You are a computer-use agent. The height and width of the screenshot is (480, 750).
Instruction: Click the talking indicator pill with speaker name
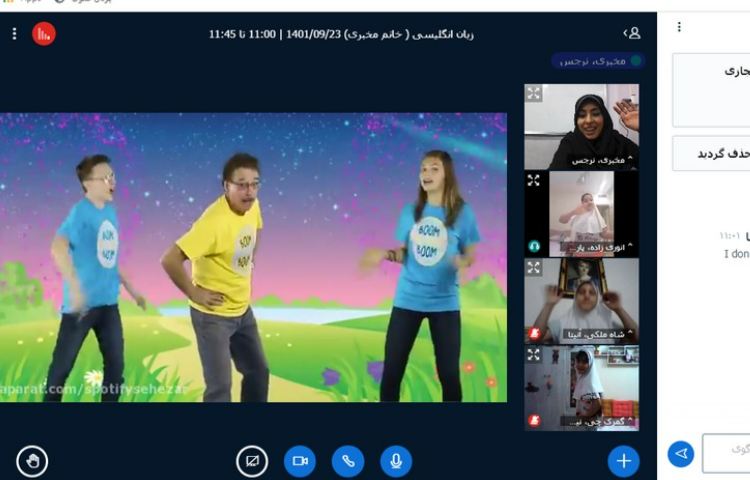pyautogui.click(x=598, y=61)
